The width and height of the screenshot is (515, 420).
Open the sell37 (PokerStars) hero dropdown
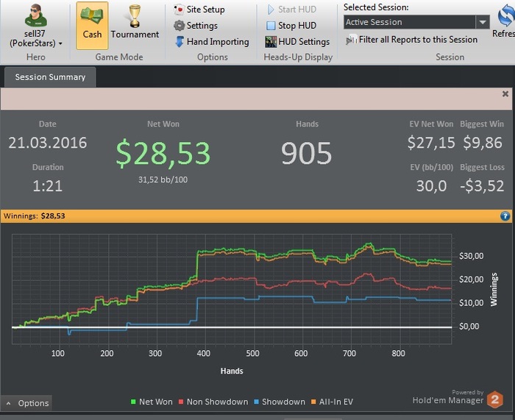tap(36, 38)
